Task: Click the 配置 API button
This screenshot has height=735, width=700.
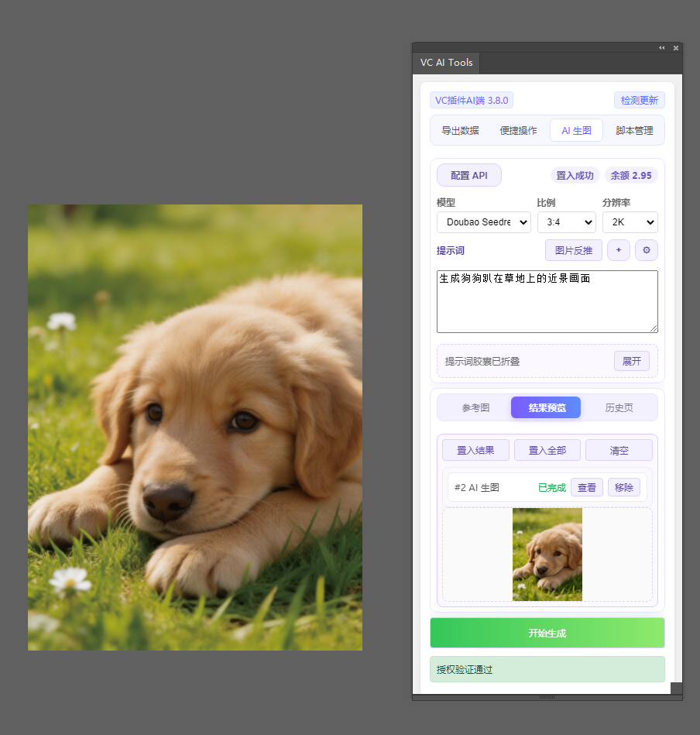Action: [x=468, y=176]
